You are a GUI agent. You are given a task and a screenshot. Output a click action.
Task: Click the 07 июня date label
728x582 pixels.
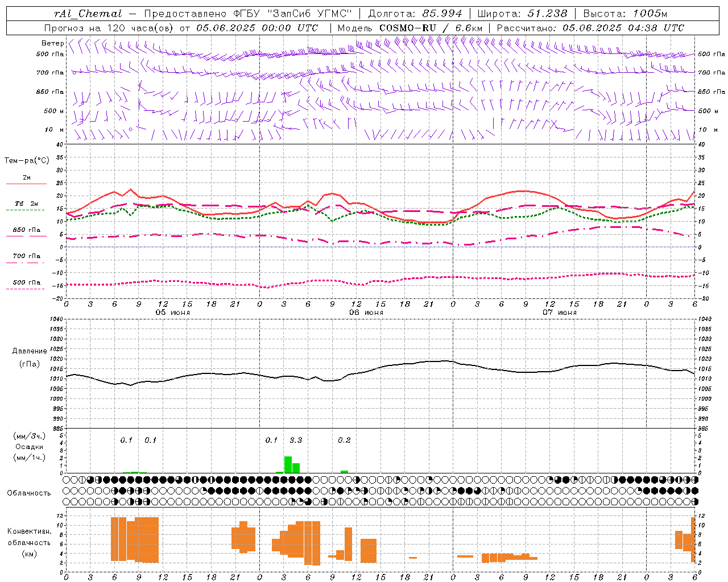tap(560, 313)
